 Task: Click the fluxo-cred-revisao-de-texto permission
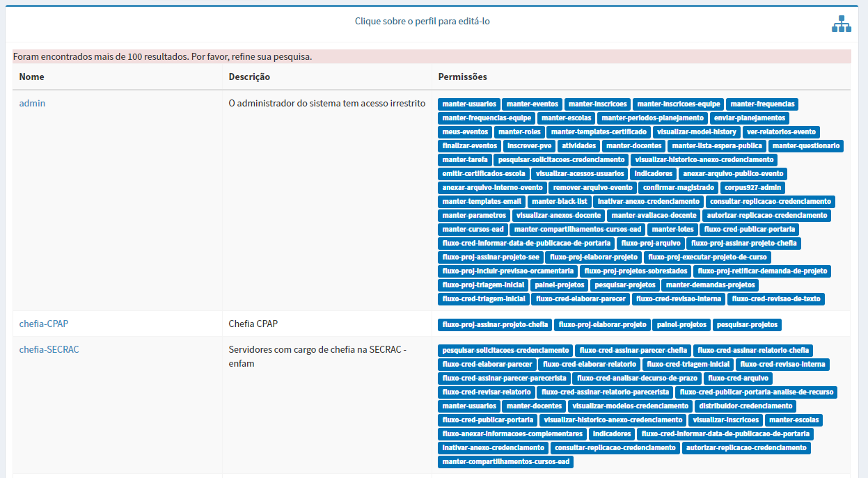click(776, 299)
